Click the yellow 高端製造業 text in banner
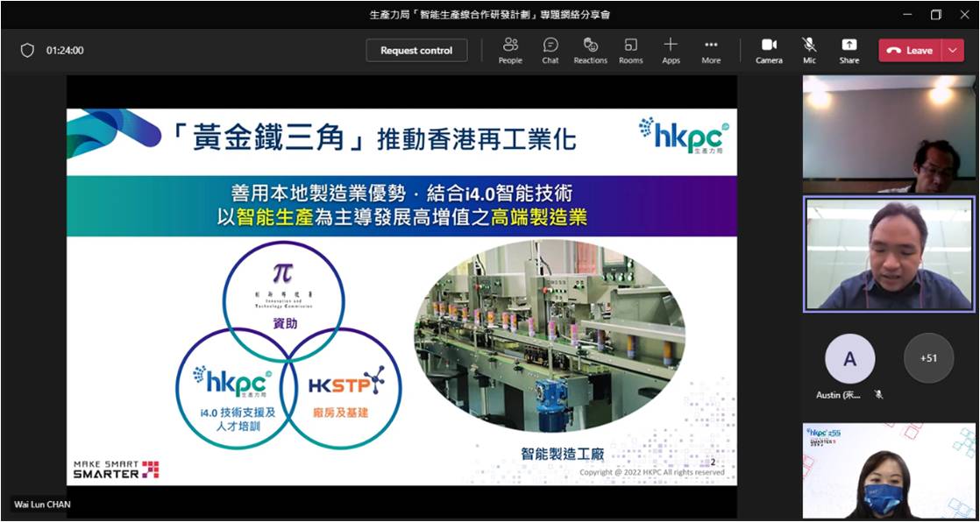 point(539,218)
